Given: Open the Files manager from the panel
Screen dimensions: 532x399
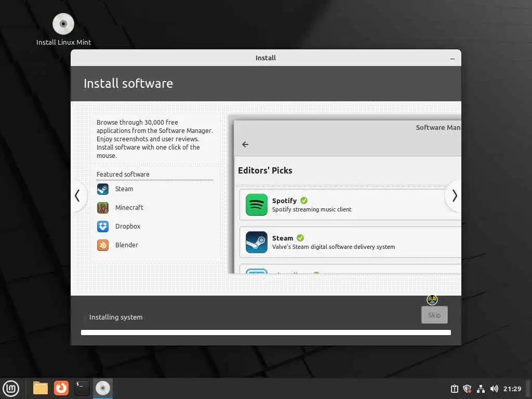Looking at the screenshot, I should point(41,388).
